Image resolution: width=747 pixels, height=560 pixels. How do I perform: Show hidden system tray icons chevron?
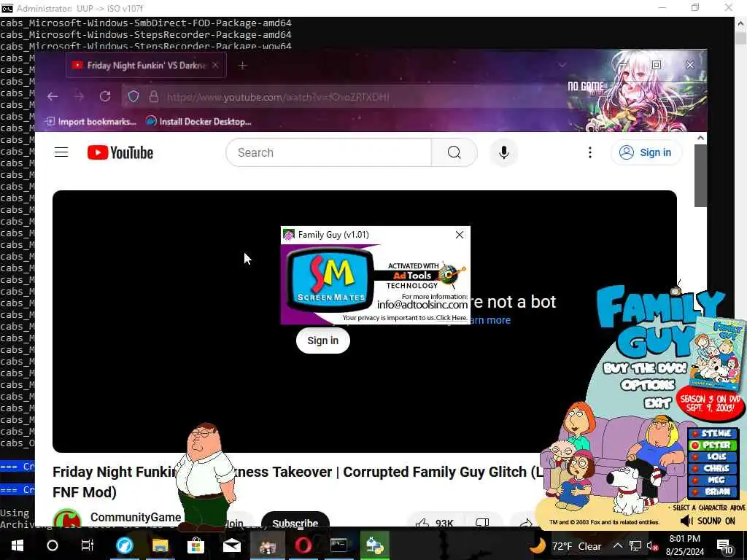pos(618,545)
